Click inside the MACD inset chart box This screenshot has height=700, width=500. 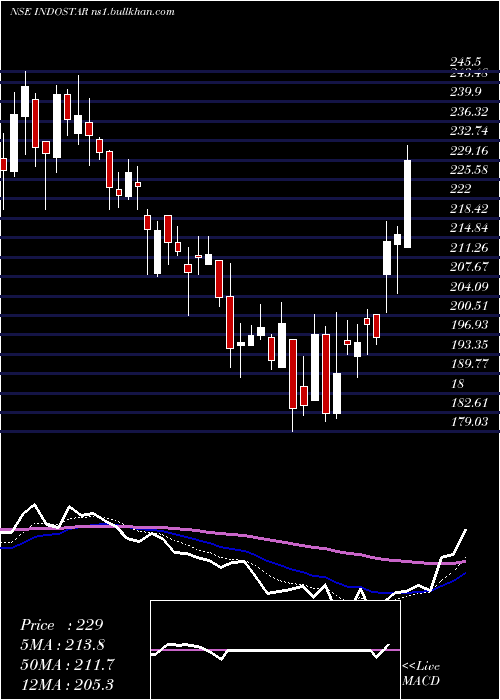(275, 650)
